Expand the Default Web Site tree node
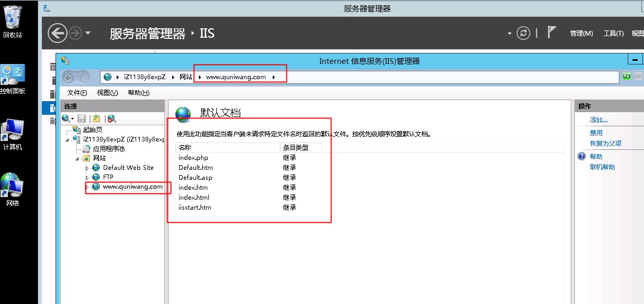This screenshot has height=304, width=644. tap(87, 168)
